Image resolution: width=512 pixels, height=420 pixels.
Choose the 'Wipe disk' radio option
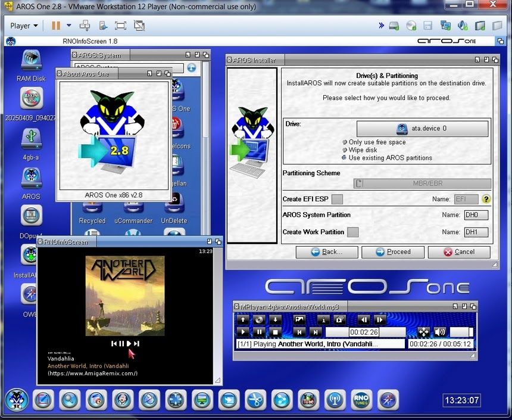pos(345,150)
